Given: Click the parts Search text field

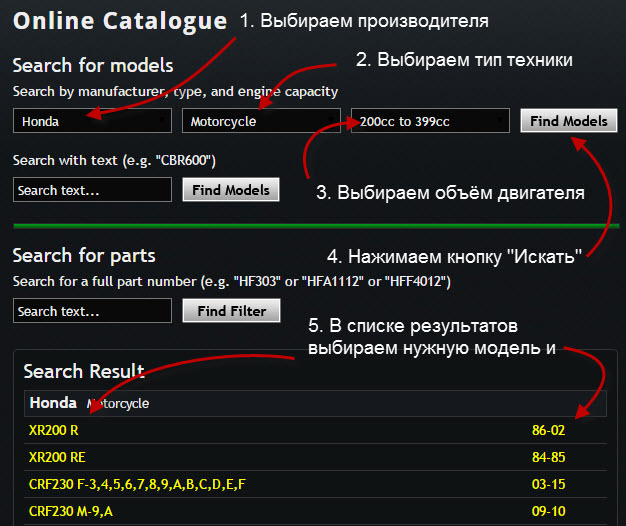Looking at the screenshot, I should (92, 310).
